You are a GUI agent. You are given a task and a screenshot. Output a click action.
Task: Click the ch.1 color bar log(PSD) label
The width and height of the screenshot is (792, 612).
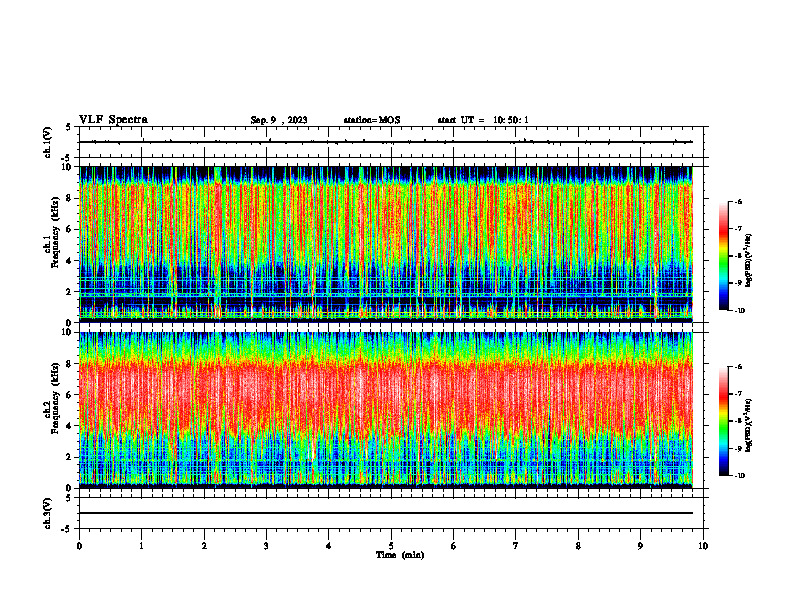[x=748, y=261]
